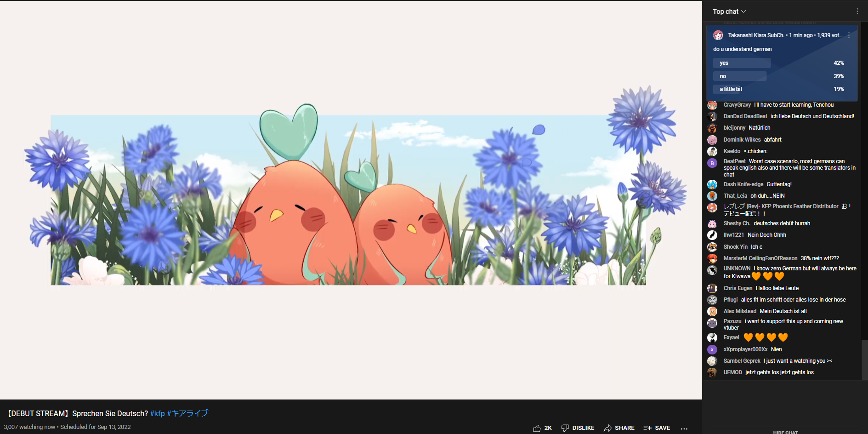Click message 'Halloo liebe Leute'
868x434 pixels.
click(777, 288)
